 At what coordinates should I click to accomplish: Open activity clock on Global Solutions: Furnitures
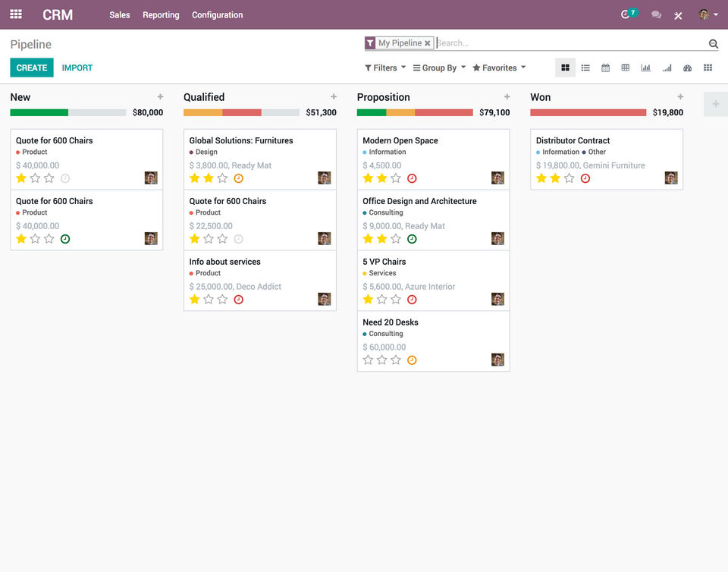[x=238, y=178]
